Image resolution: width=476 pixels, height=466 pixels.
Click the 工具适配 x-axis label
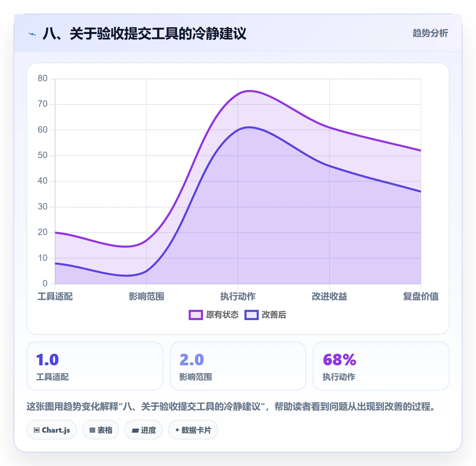pyautogui.click(x=55, y=297)
